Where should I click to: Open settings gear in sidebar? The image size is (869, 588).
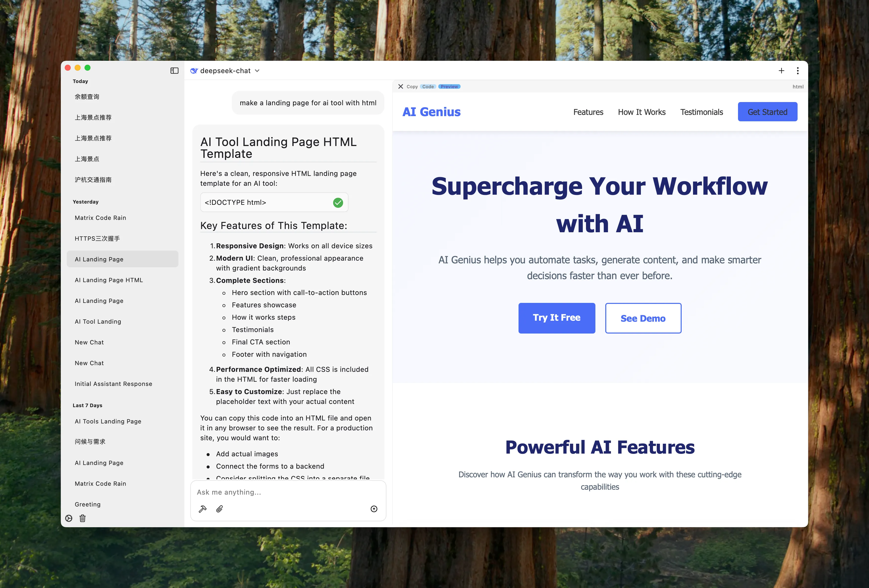pos(69,518)
